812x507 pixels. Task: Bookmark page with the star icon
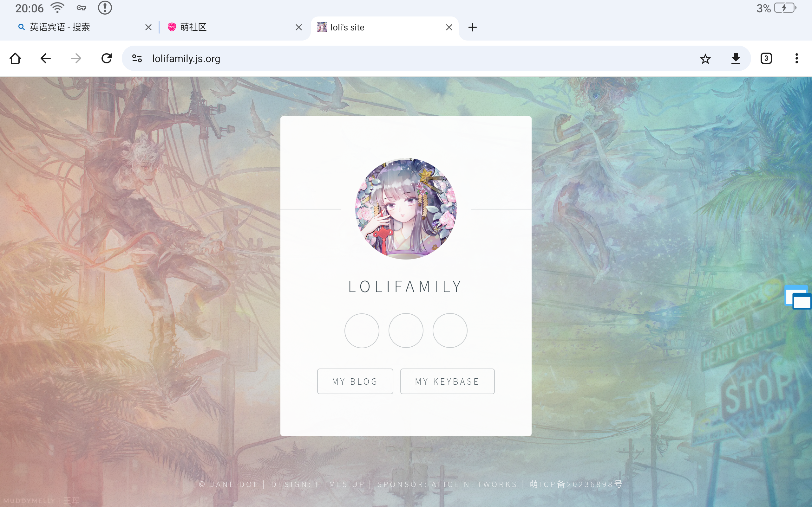point(705,59)
